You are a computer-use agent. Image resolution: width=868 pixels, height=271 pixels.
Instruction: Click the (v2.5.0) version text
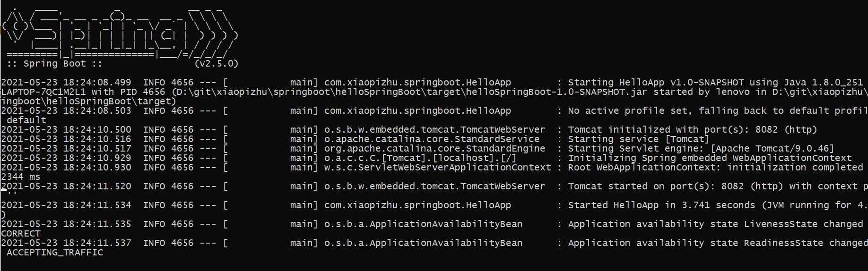pyautogui.click(x=217, y=64)
